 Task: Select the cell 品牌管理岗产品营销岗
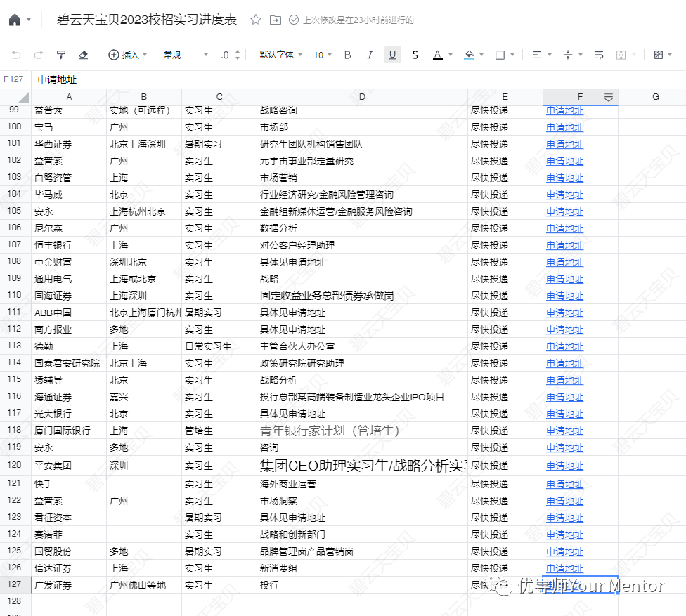pyautogui.click(x=362, y=552)
